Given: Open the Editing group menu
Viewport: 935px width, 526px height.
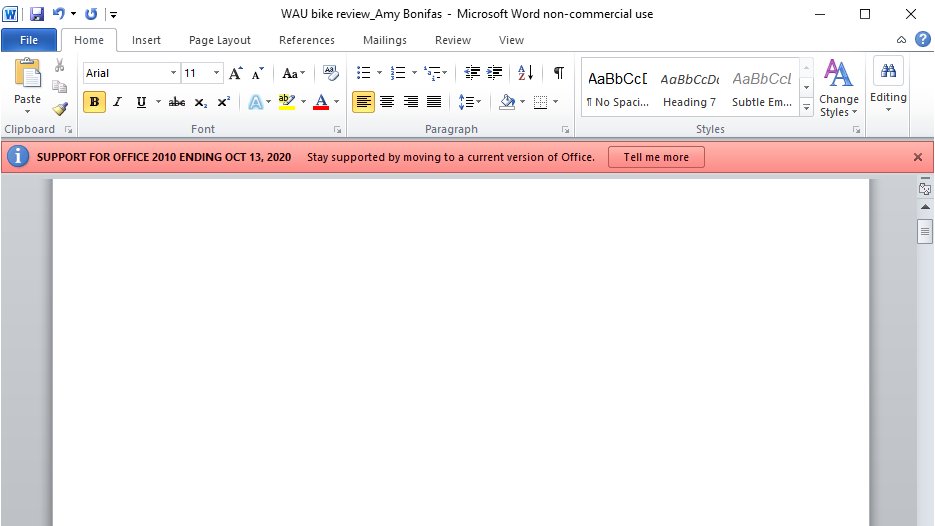Looking at the screenshot, I should click(888, 85).
